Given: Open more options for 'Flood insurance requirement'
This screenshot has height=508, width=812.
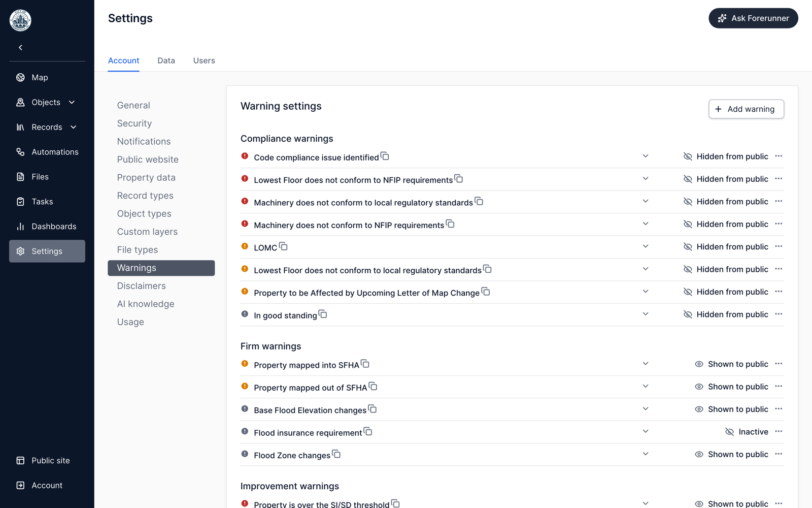Looking at the screenshot, I should (779, 431).
